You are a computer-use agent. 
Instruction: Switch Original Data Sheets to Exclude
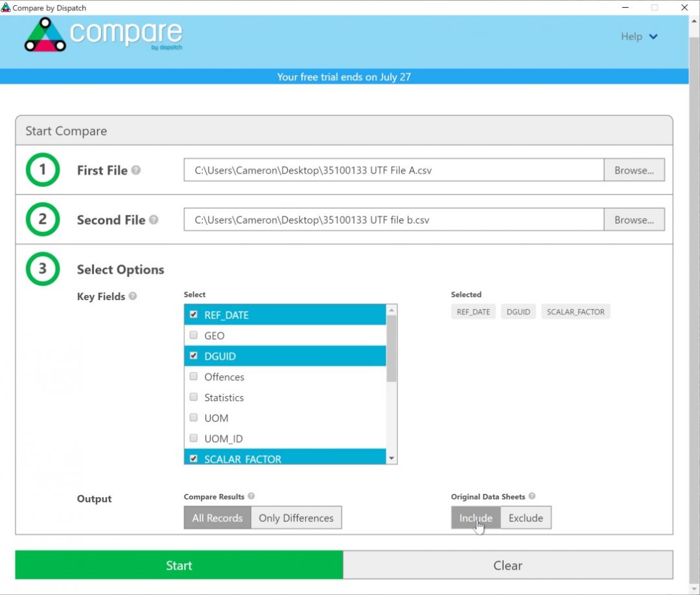click(x=526, y=517)
